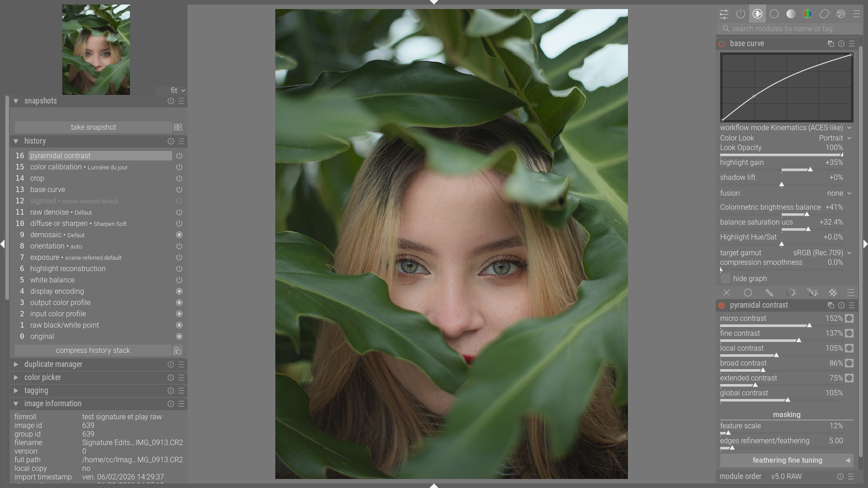868x488 pixels.
Task: Open the quick access panel sliders icon
Action: (724, 14)
